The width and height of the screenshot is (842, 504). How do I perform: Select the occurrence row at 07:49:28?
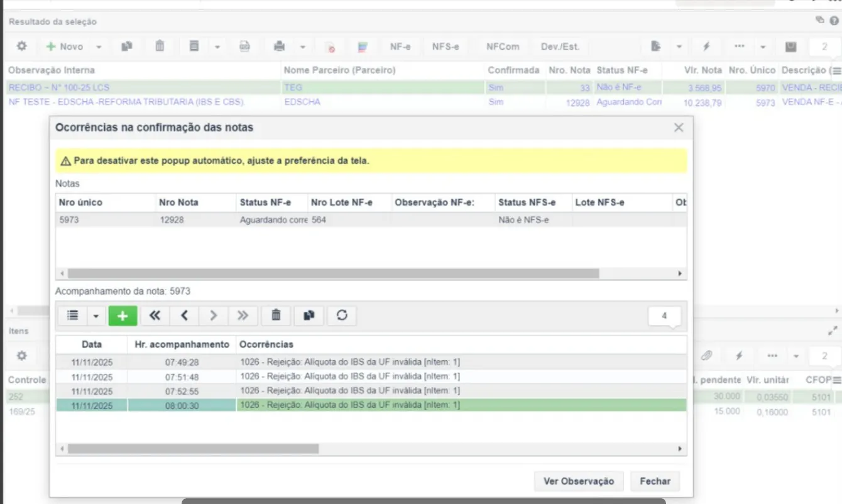(x=371, y=362)
